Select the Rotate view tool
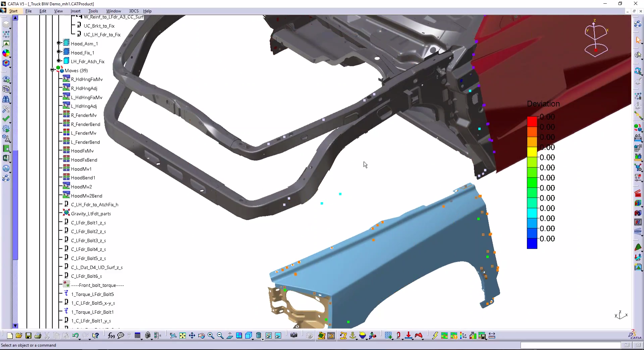This screenshot has height=350, width=644. pos(201,336)
